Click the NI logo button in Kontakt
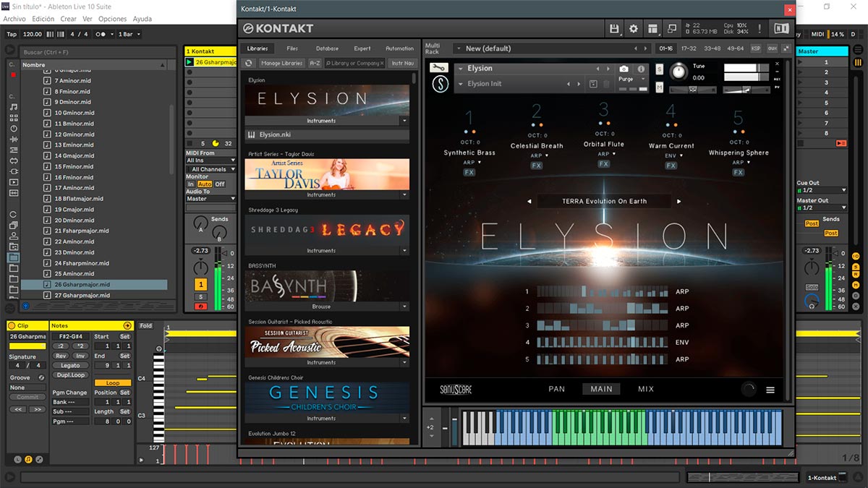The height and width of the screenshot is (488, 868). click(x=781, y=28)
